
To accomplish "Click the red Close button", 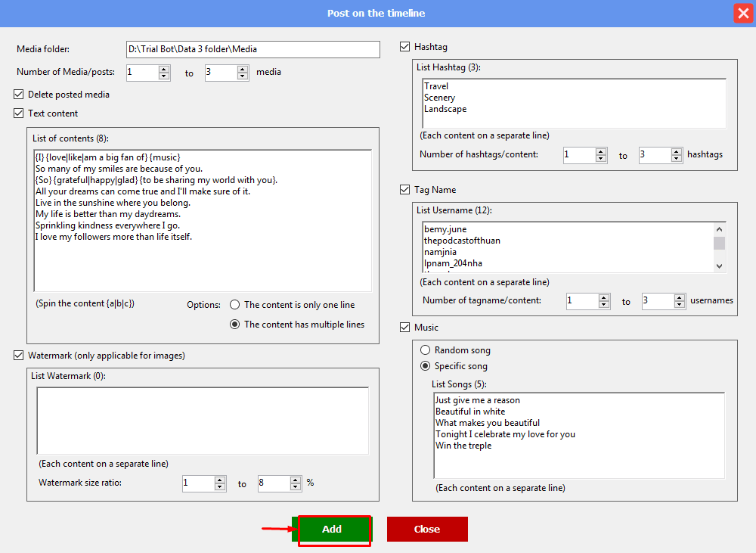I will (x=427, y=530).
